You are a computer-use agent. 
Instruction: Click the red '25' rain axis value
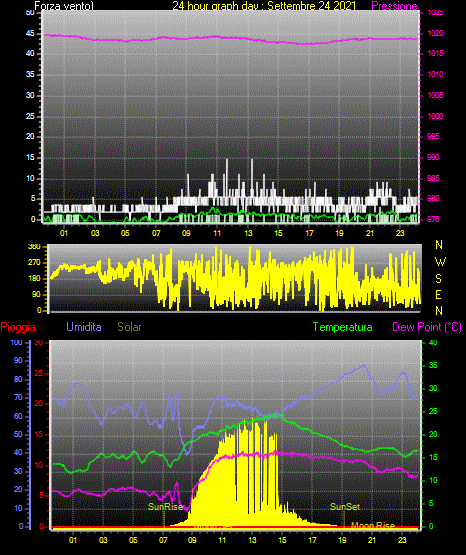click(x=39, y=373)
